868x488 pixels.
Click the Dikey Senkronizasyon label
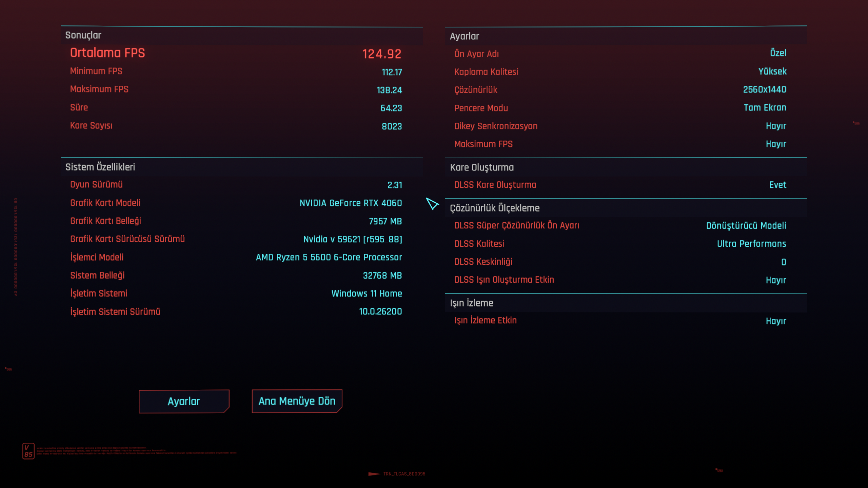(496, 126)
